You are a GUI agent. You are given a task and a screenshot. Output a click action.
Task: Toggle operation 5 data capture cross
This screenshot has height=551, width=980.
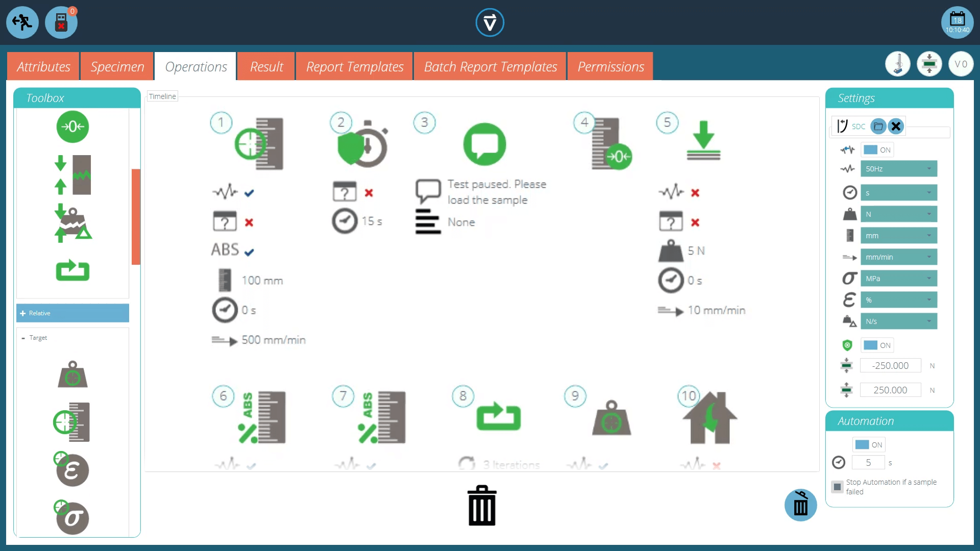pos(695,193)
